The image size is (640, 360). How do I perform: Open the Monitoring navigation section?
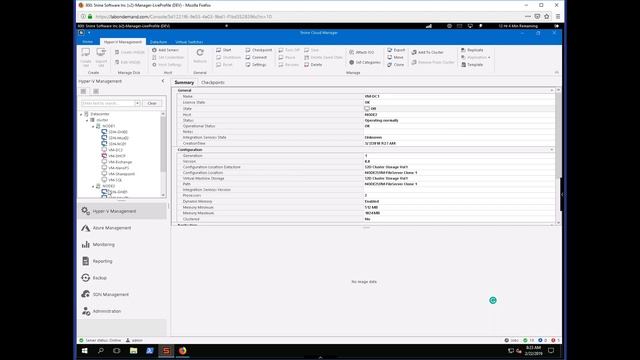[x=122, y=244]
